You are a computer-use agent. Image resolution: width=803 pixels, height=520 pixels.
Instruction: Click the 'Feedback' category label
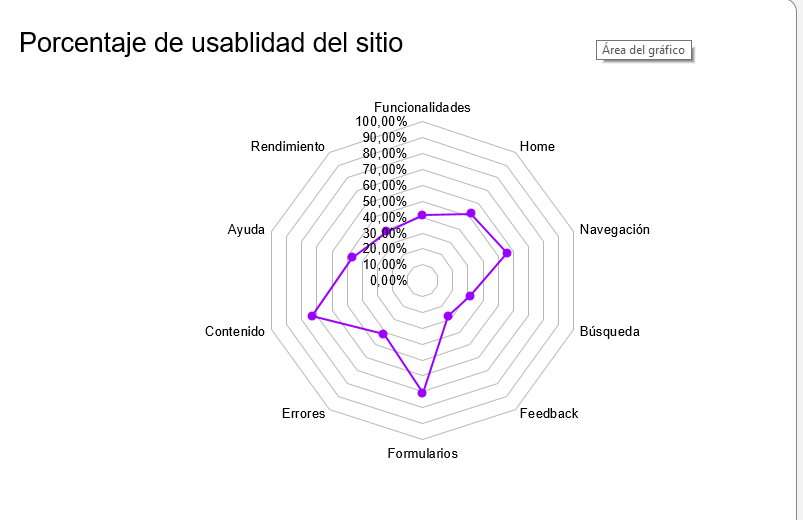click(x=549, y=414)
